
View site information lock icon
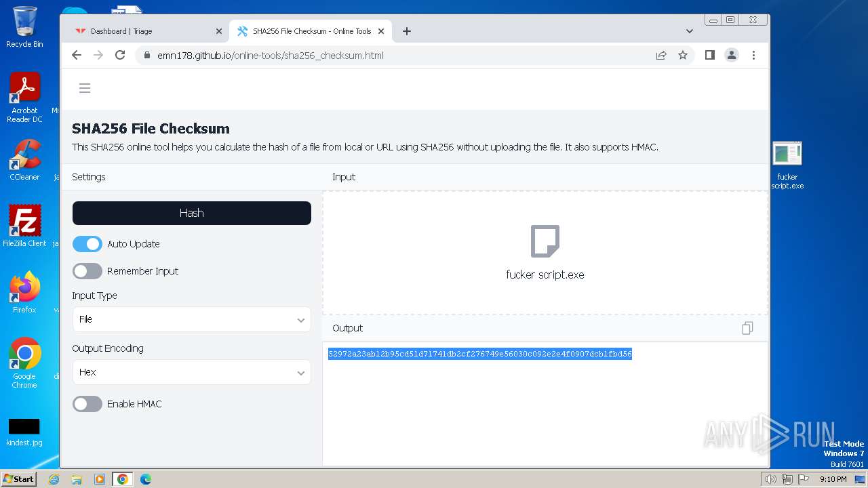point(146,56)
